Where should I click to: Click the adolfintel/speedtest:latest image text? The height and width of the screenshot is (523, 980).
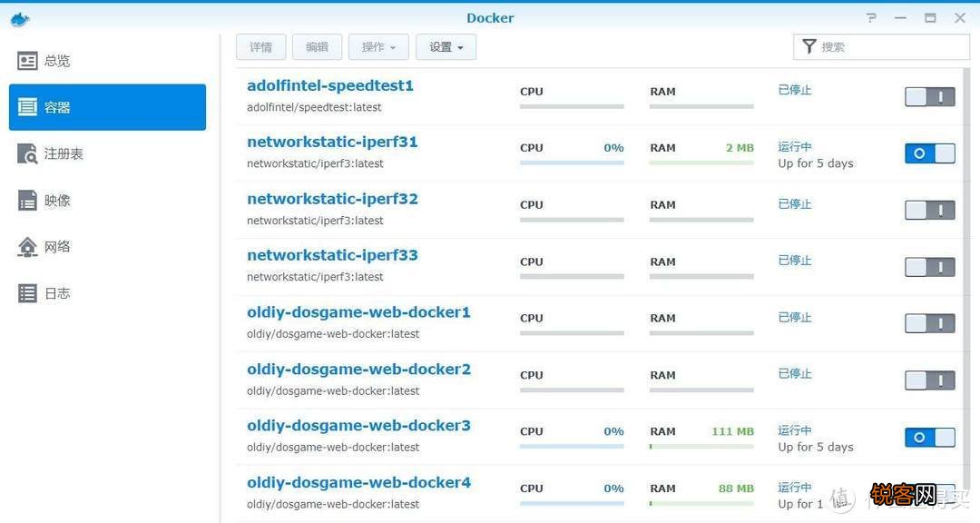pos(314,108)
